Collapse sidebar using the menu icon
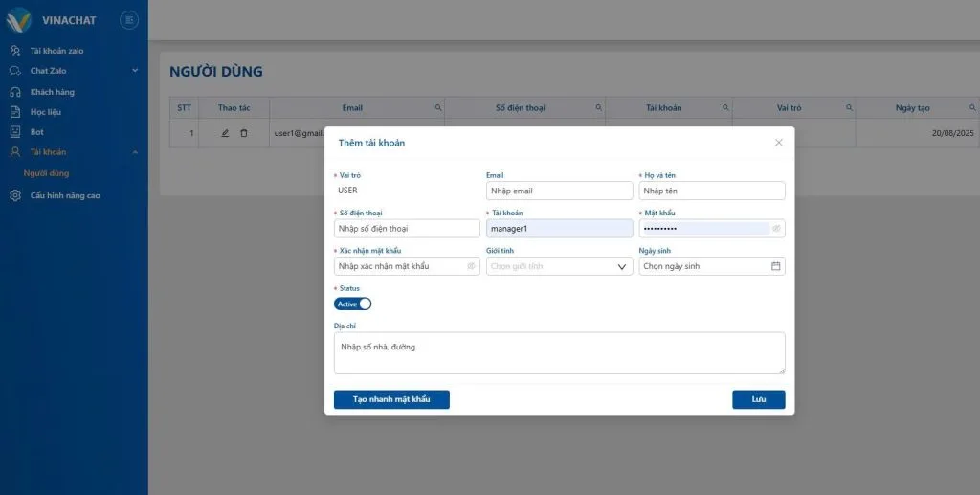The height and width of the screenshot is (495, 980). tap(129, 20)
